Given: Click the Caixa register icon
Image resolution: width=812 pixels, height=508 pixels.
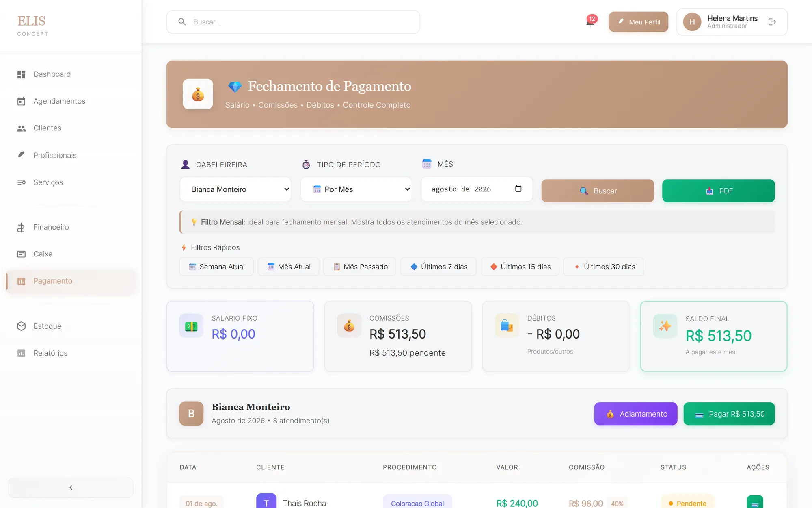Looking at the screenshot, I should pyautogui.click(x=21, y=254).
